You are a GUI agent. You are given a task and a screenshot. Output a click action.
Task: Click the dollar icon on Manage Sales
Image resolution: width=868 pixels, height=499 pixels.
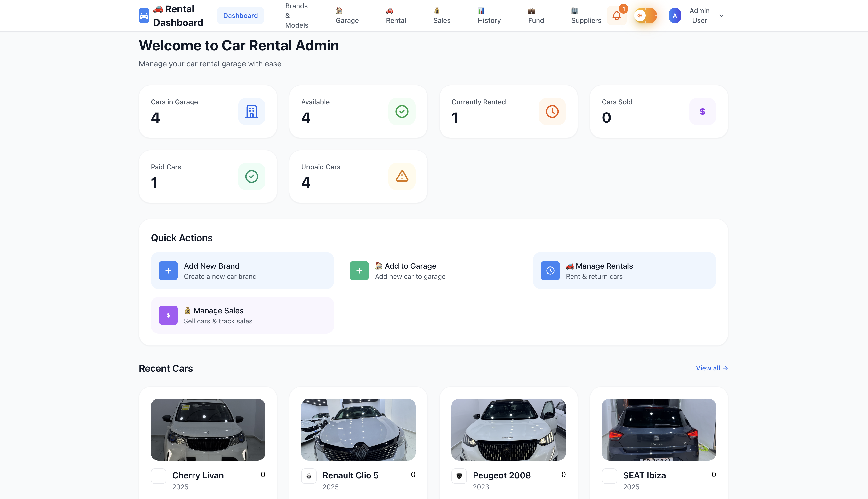[x=168, y=315]
